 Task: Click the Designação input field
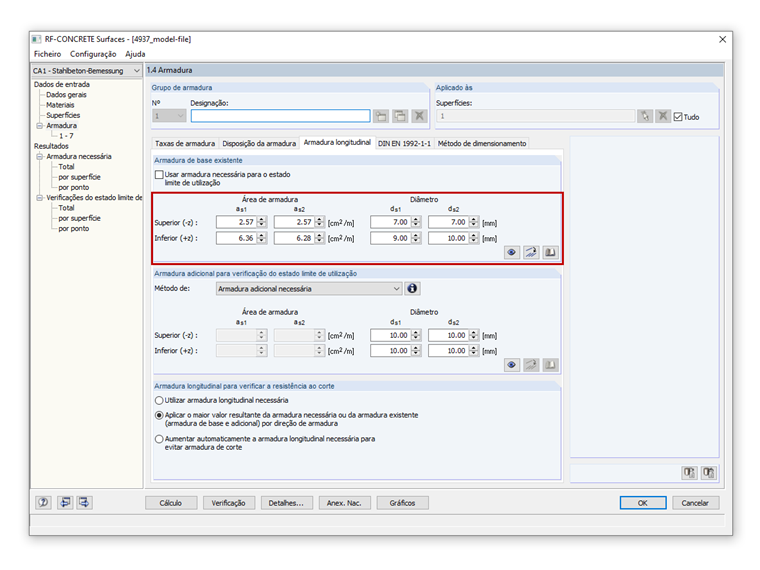pyautogui.click(x=280, y=116)
